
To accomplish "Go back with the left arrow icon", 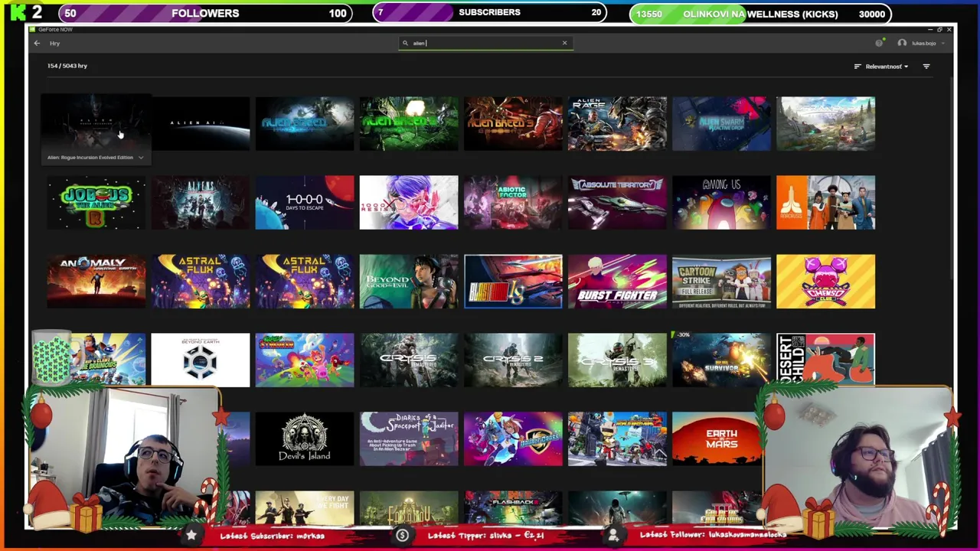I will coord(37,44).
